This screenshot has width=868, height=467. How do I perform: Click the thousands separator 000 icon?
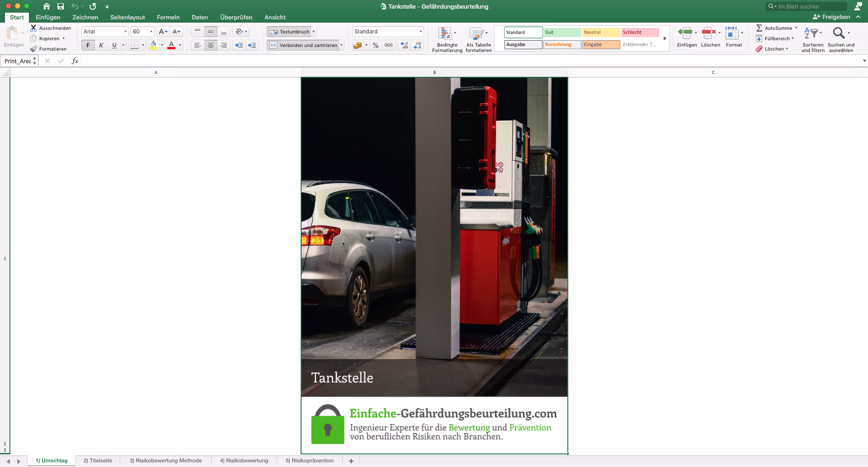[388, 45]
